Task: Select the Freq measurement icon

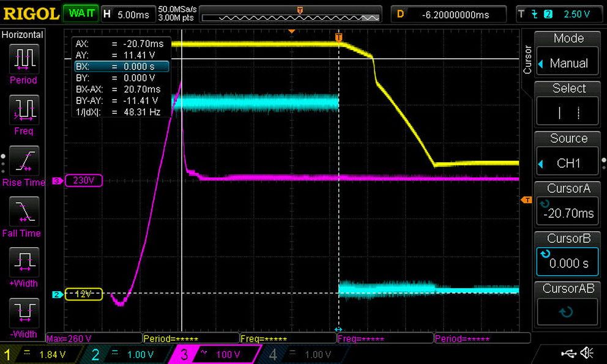Action: tap(24, 110)
